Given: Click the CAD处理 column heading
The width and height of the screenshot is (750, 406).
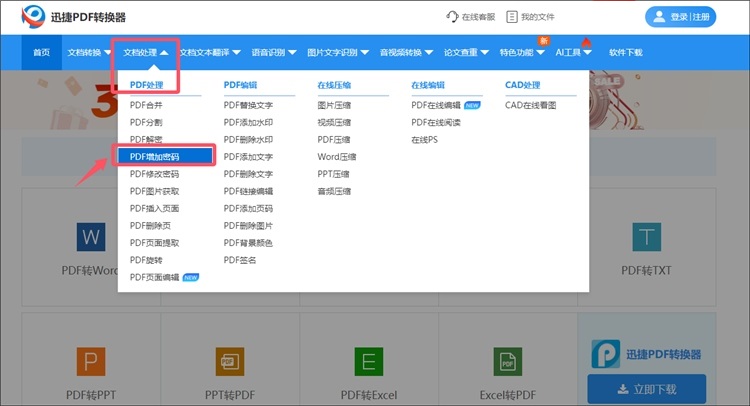Looking at the screenshot, I should pos(522,85).
